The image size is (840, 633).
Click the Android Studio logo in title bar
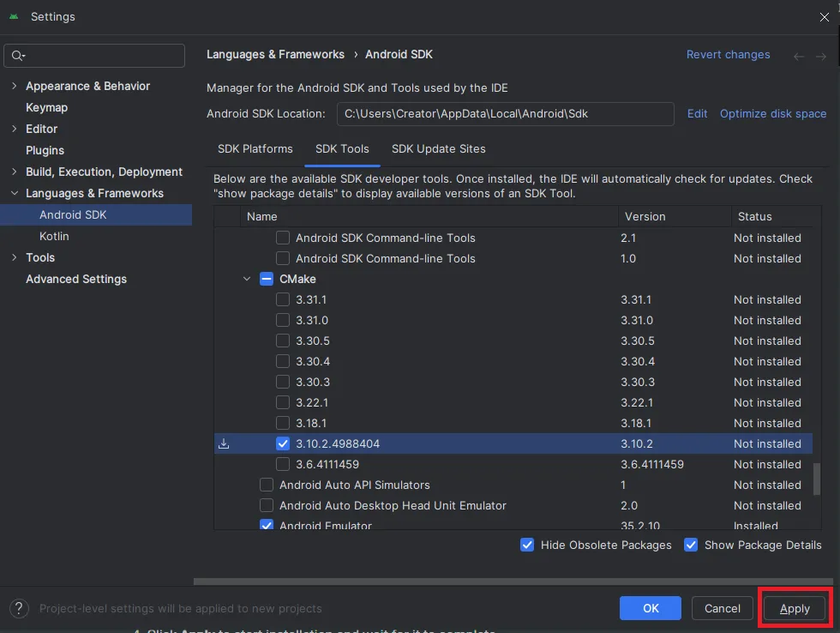[14, 16]
